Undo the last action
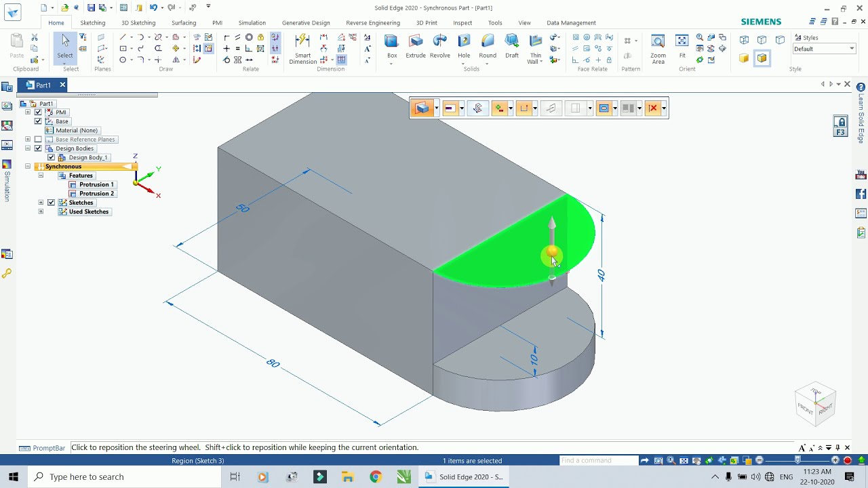This screenshot has width=868, height=488. 153,7
